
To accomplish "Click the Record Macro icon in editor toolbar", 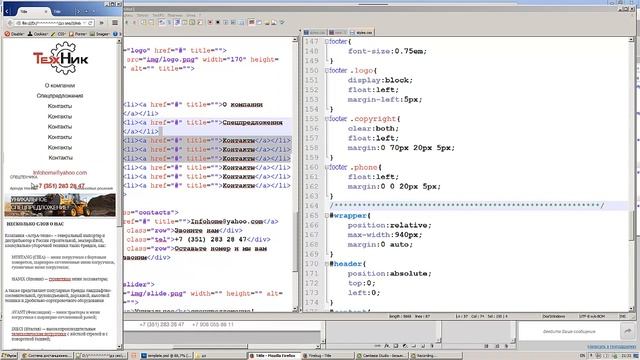I will click(x=210, y=22).
